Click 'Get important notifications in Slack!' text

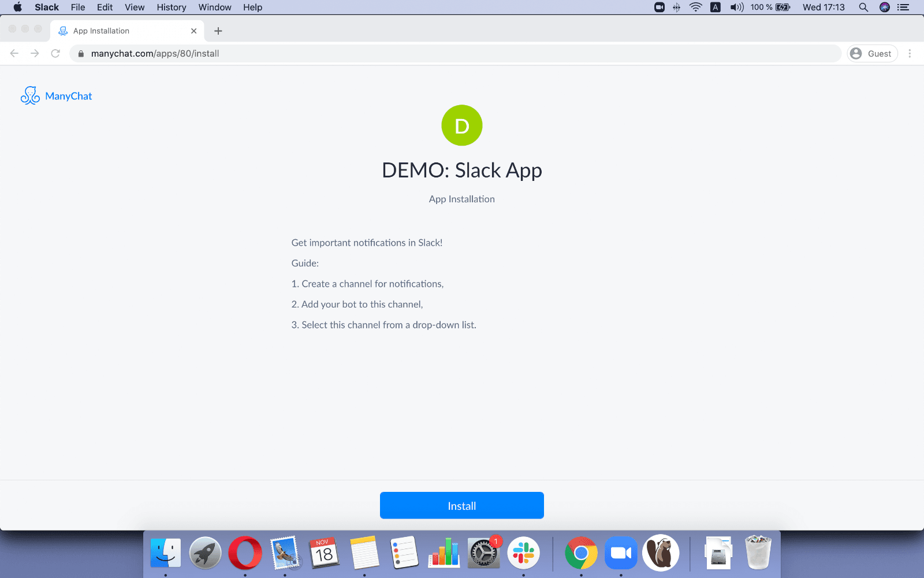click(367, 243)
